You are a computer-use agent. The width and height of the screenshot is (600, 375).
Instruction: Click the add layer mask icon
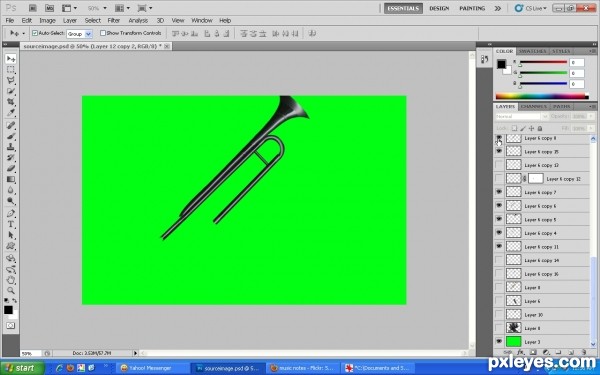click(x=533, y=352)
